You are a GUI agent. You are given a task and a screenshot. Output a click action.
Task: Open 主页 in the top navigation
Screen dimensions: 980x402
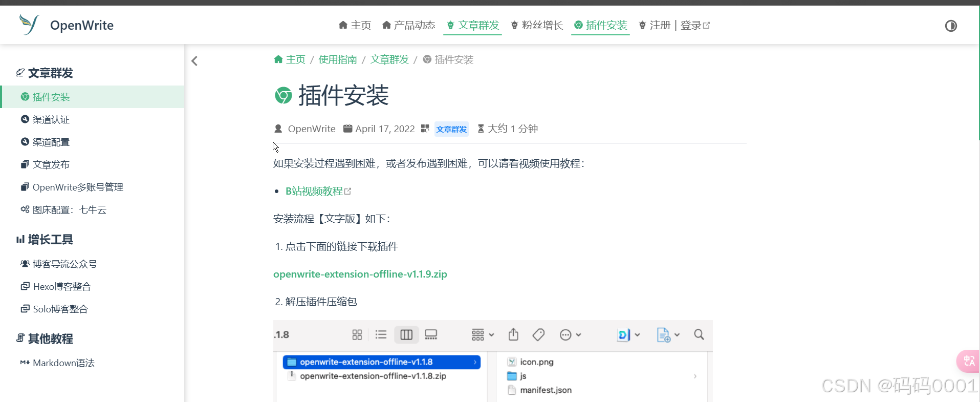[x=355, y=25]
